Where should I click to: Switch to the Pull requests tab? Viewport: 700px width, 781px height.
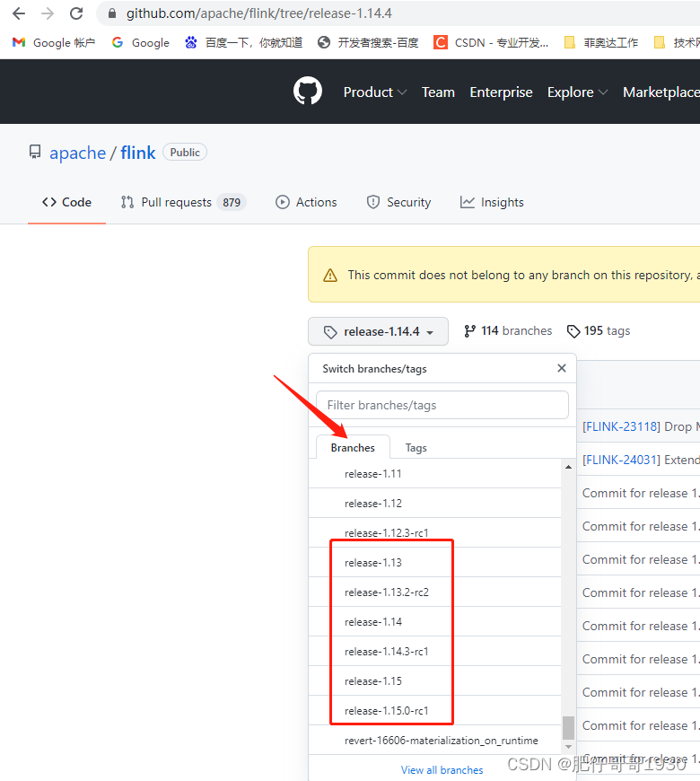tap(183, 202)
